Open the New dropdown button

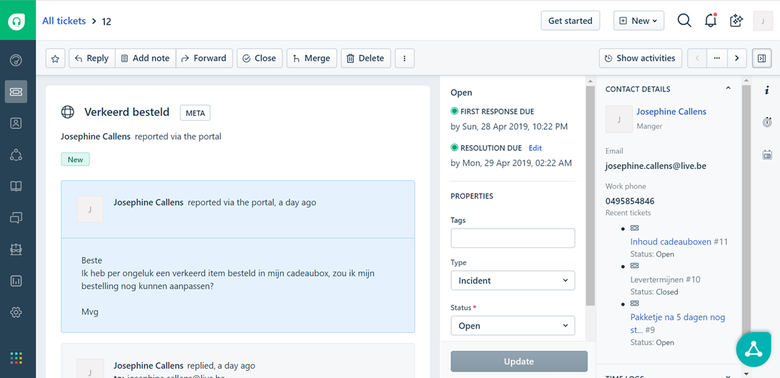coord(639,21)
